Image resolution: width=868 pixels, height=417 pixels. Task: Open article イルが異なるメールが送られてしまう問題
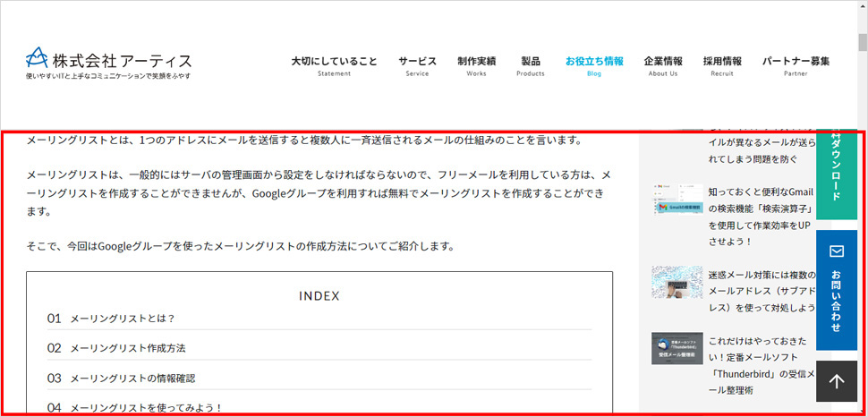(x=762, y=150)
